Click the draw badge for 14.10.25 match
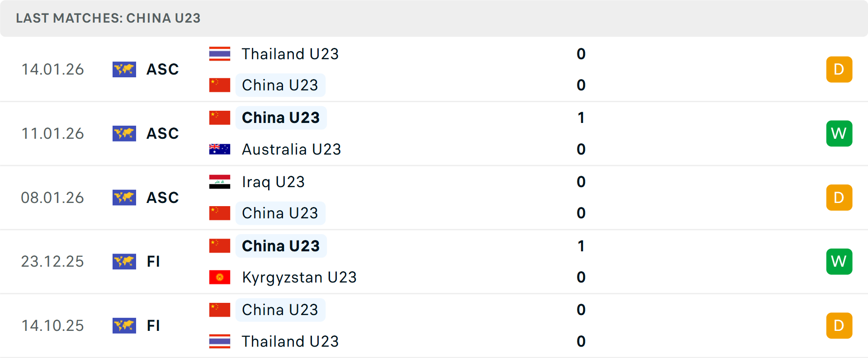Viewport: 868px width, 358px height. pos(839,325)
